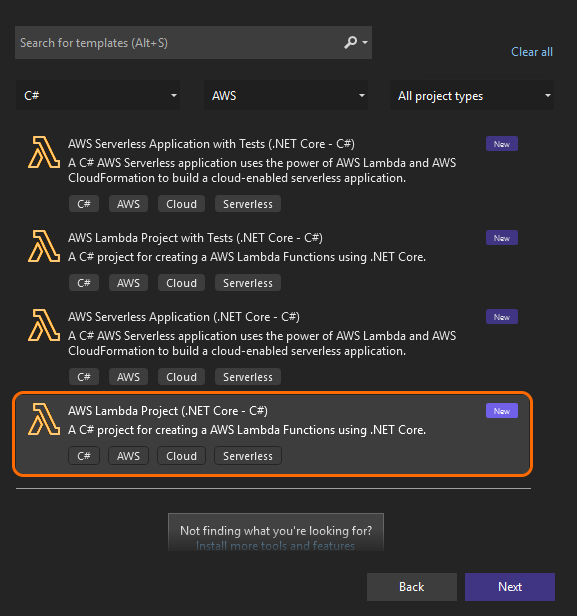The image size is (577, 616).
Task: Click New badge on AWS Serverless Application (.NET Core - C#)
Action: point(502,317)
